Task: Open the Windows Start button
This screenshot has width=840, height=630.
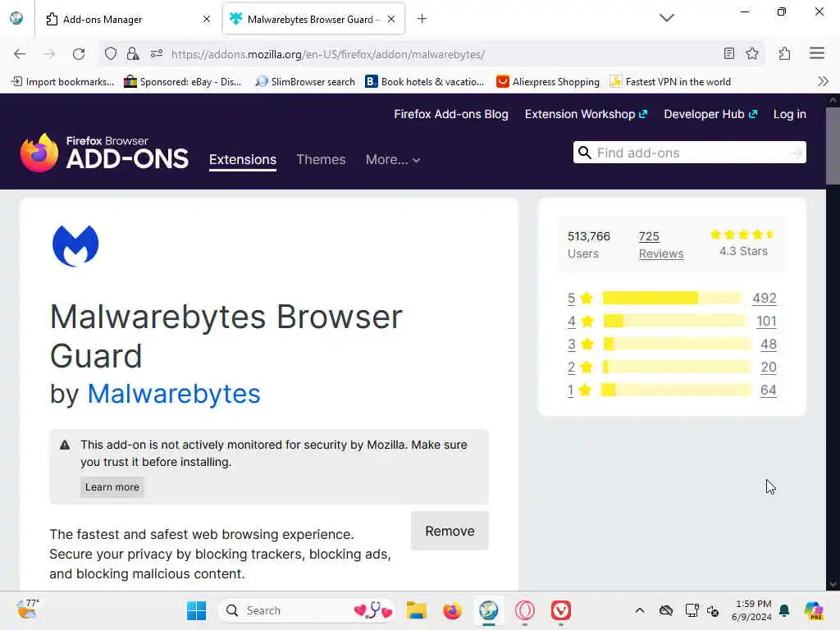Action: click(196, 610)
